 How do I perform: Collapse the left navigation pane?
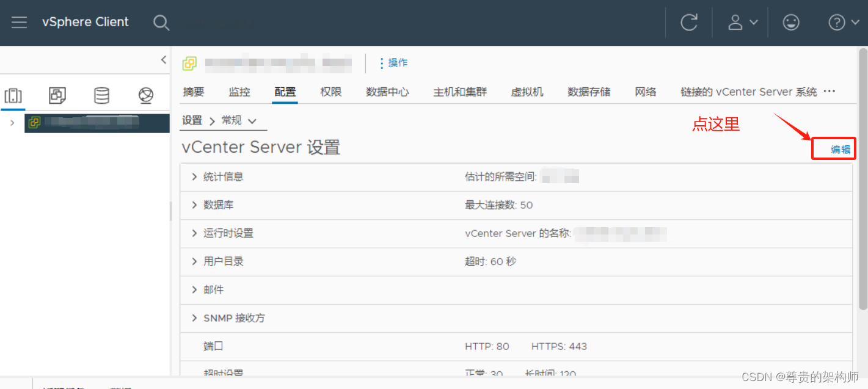coord(163,60)
